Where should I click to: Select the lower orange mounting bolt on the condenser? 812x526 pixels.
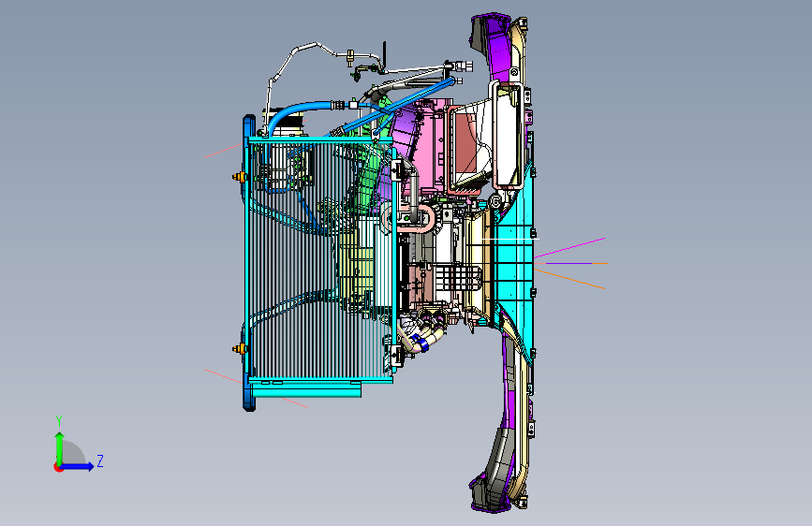pyautogui.click(x=239, y=349)
